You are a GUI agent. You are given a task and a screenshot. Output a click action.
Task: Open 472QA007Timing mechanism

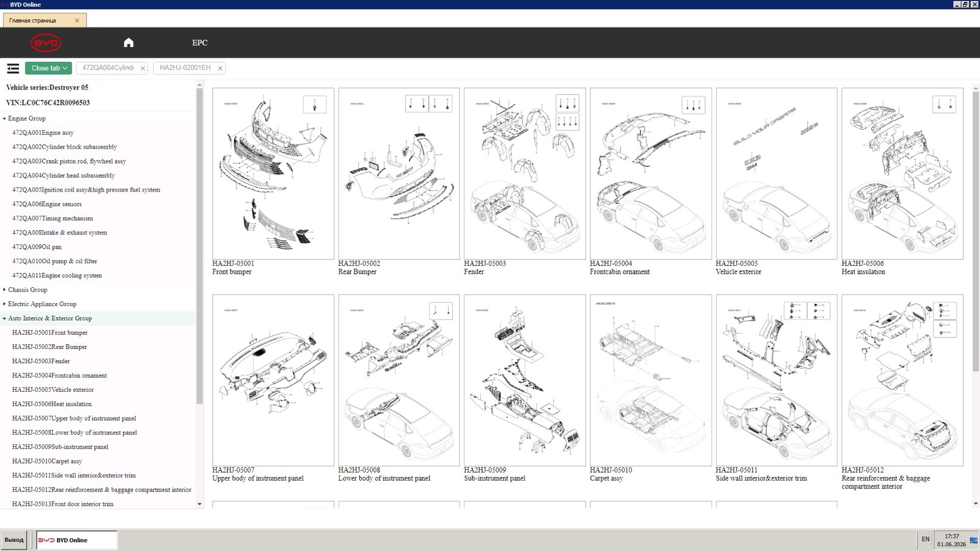pos(53,219)
